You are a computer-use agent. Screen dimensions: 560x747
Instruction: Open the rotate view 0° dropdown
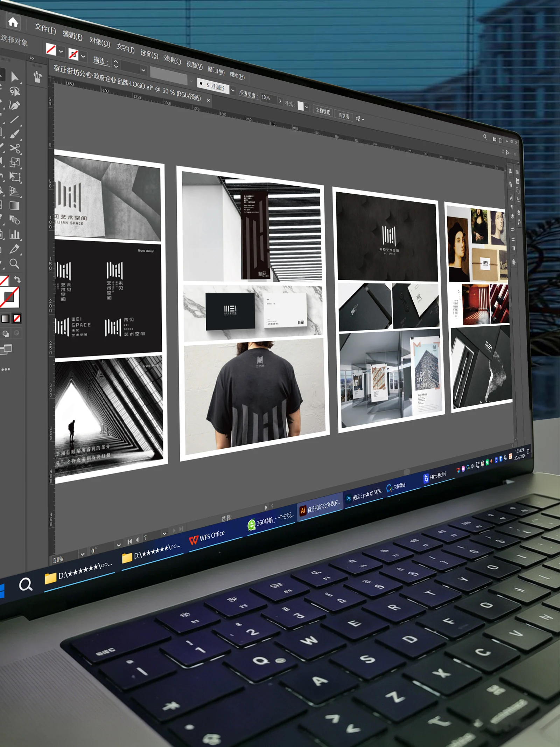click(119, 545)
